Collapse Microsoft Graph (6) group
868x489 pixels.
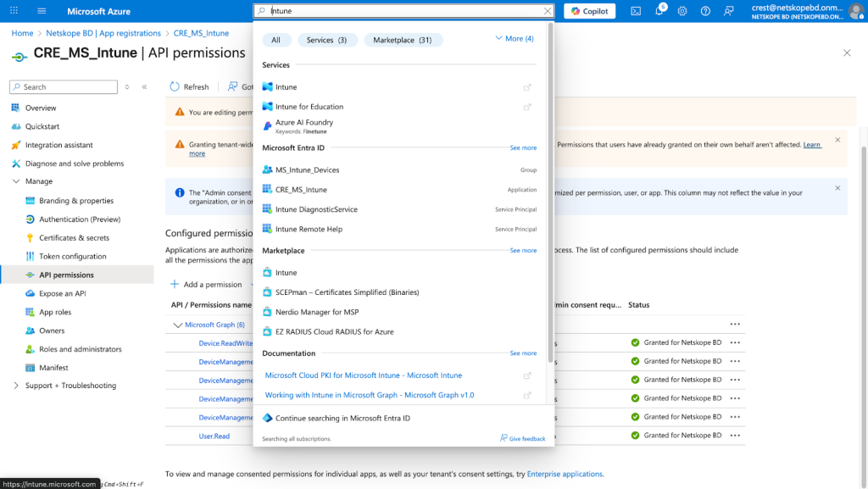[x=178, y=325]
